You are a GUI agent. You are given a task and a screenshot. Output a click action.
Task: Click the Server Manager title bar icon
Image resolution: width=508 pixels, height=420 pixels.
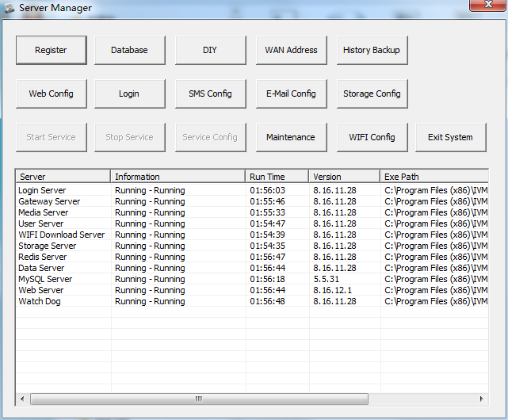click(10, 8)
